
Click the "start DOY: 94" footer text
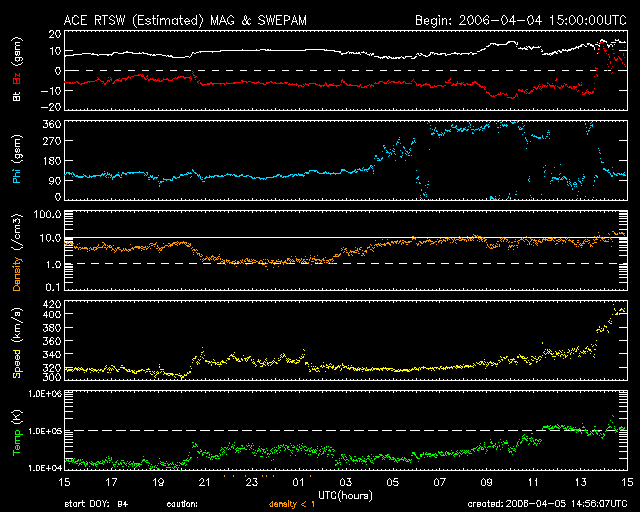pyautogui.click(x=96, y=504)
